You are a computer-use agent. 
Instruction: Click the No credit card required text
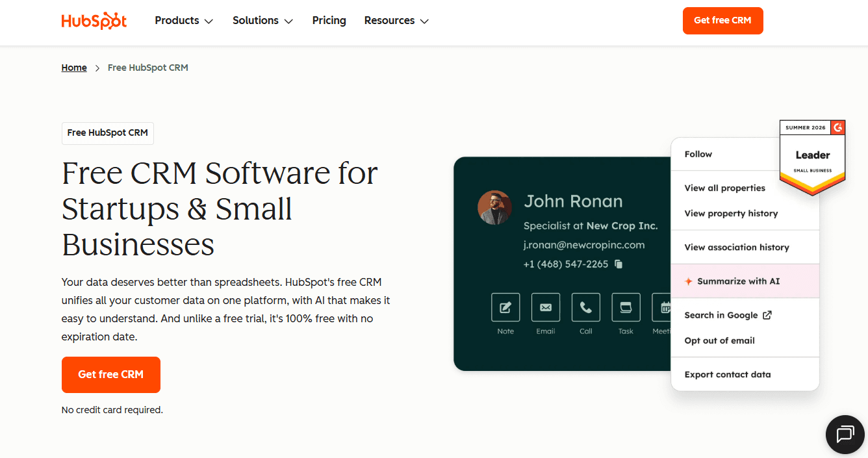point(112,410)
